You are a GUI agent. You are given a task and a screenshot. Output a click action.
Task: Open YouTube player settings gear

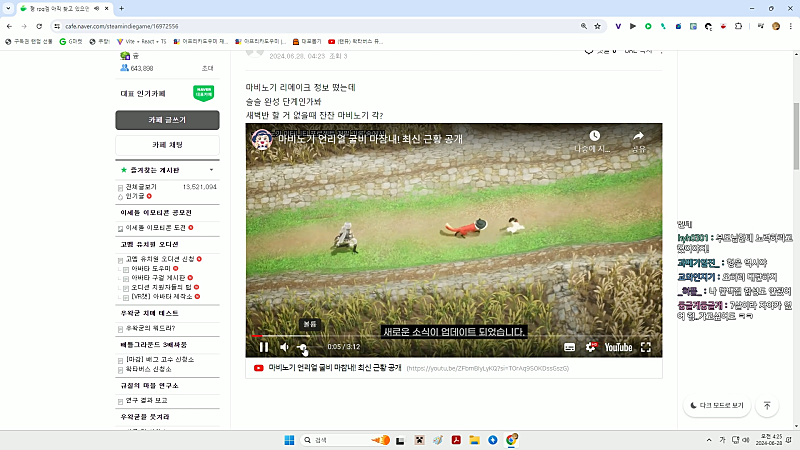(591, 347)
